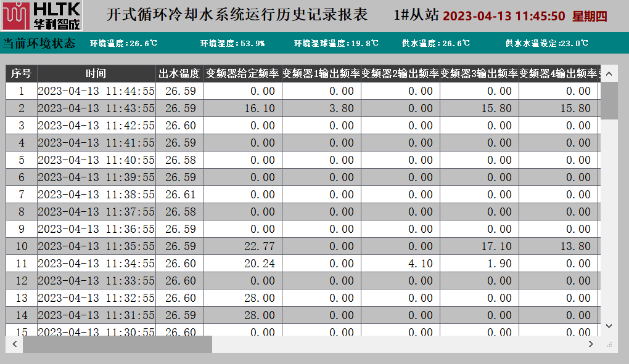This screenshot has width=629, height=364.
Task: Click the HLTK 华科智成 logo
Action: click(x=41, y=16)
